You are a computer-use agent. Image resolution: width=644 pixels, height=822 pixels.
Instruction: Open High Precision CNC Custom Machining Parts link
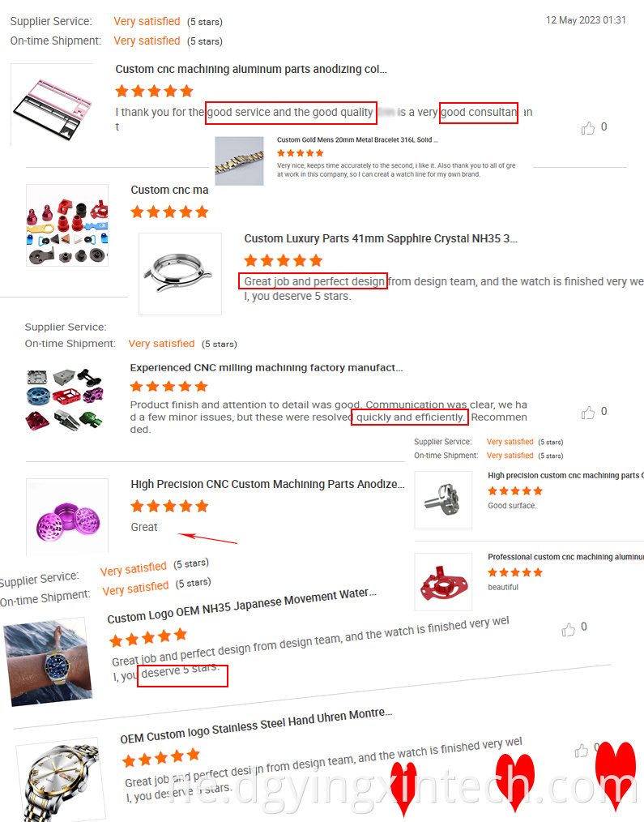tap(267, 484)
